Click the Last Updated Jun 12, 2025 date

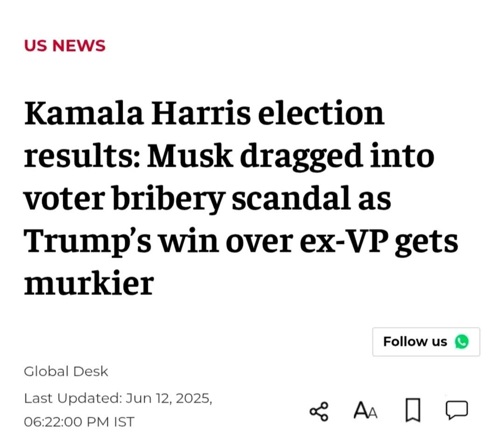[118, 398]
